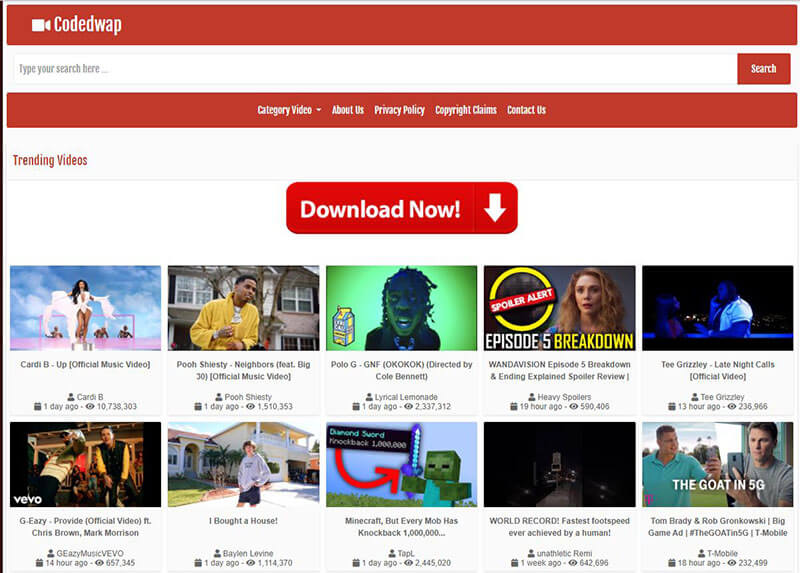Click user icon beside Baylen Levine

(217, 554)
